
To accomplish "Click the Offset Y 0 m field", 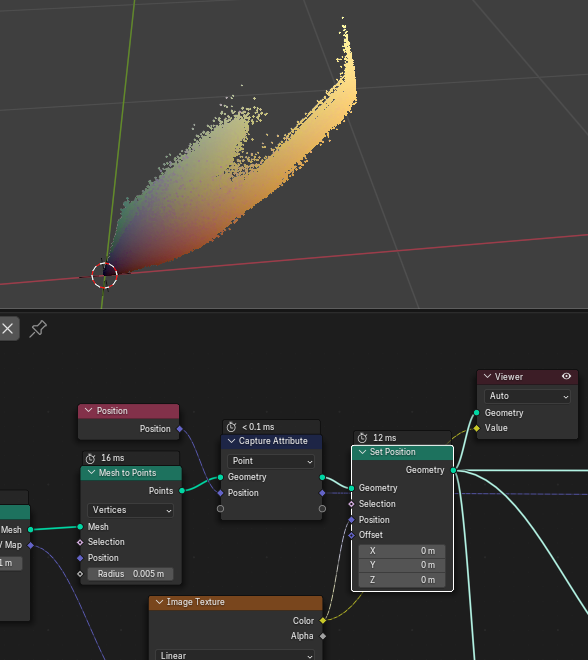I will (x=402, y=565).
